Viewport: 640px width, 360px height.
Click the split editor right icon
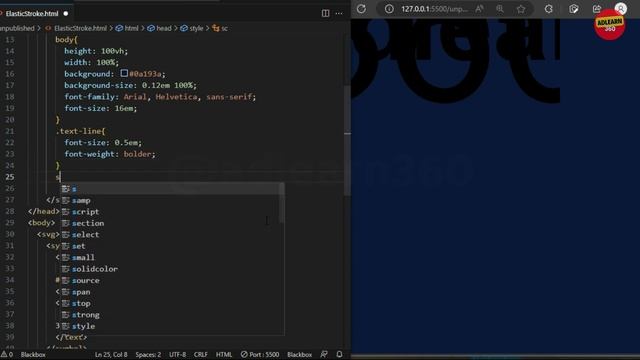(x=325, y=13)
